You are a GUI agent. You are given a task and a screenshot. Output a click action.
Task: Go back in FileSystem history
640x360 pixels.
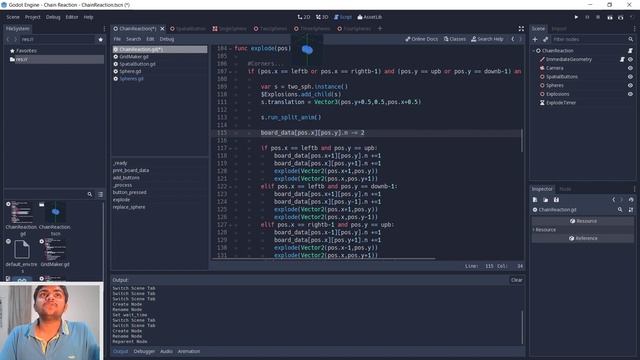click(x=8, y=39)
